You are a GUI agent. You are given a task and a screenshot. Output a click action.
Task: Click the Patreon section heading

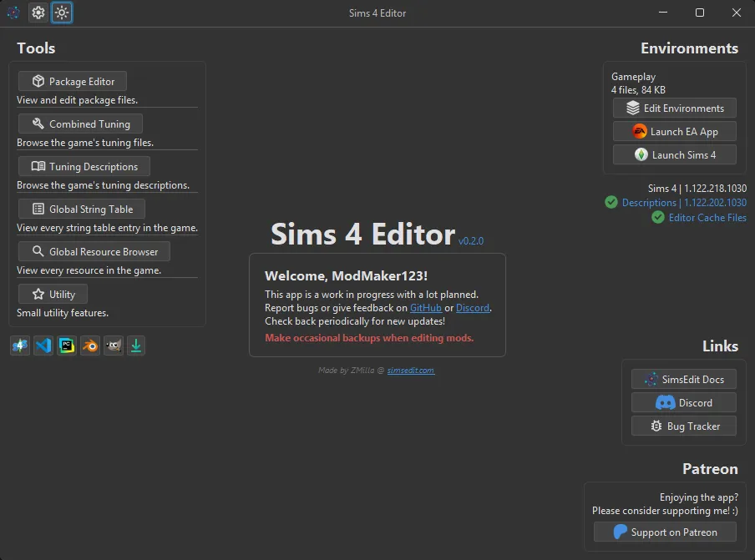(x=710, y=468)
